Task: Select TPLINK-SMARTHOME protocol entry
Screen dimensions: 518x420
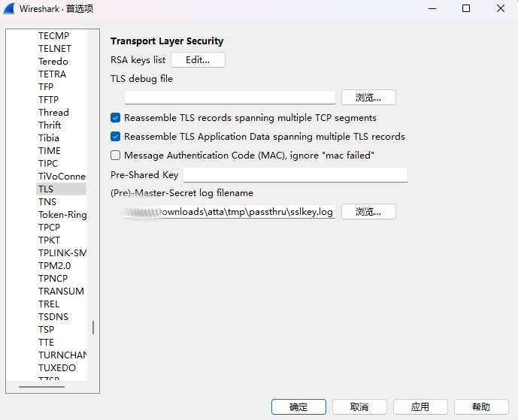Action: pyautogui.click(x=62, y=253)
